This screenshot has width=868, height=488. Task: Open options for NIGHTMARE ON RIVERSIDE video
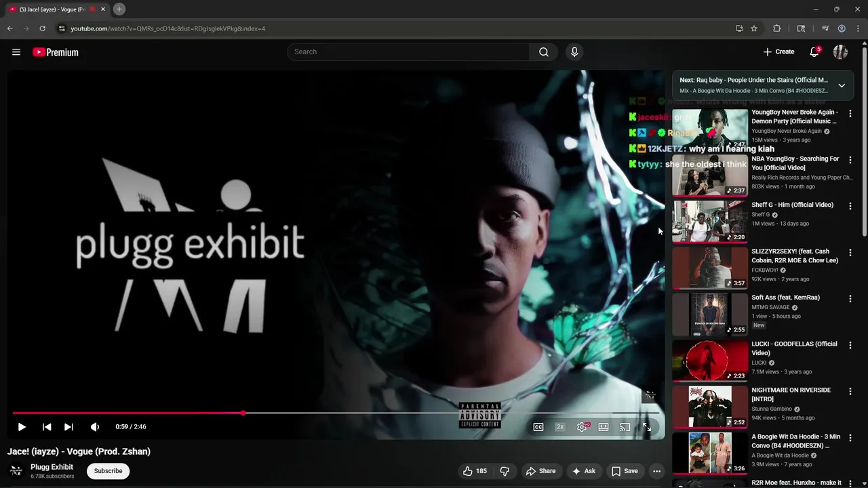pos(850,392)
